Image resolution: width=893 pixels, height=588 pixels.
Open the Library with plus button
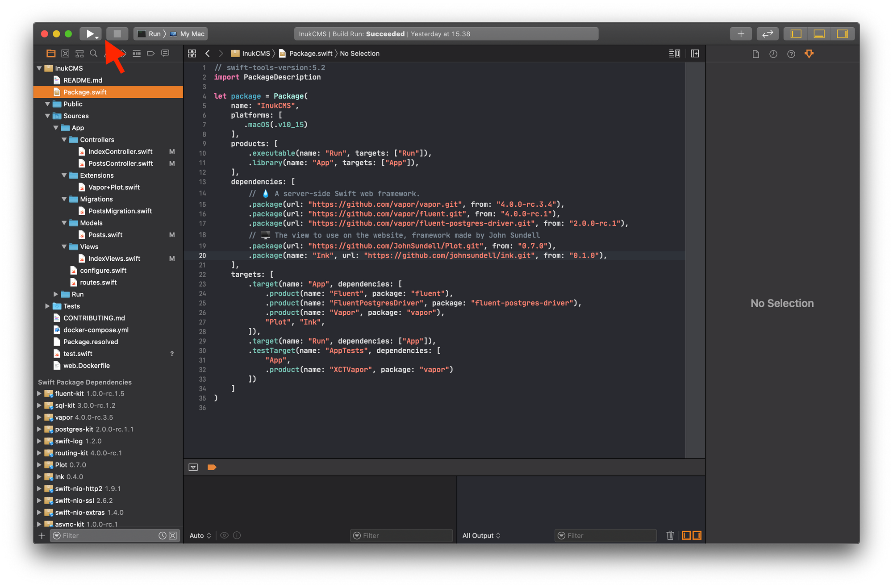tap(741, 34)
